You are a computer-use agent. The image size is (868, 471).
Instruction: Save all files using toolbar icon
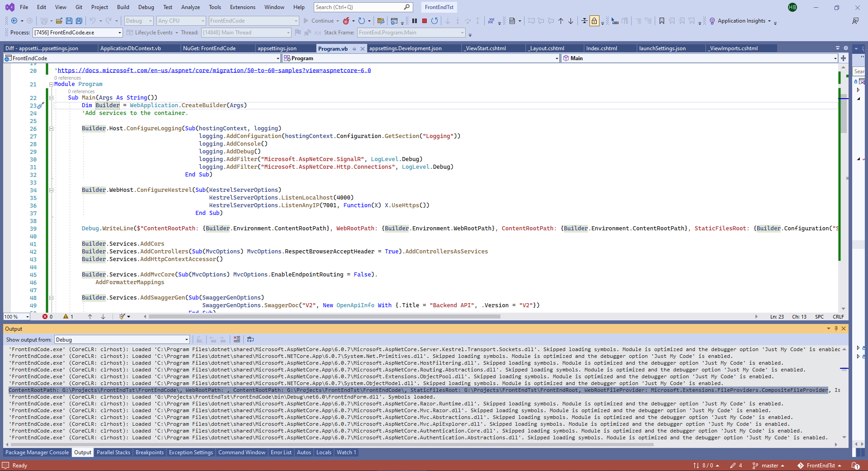click(79, 21)
